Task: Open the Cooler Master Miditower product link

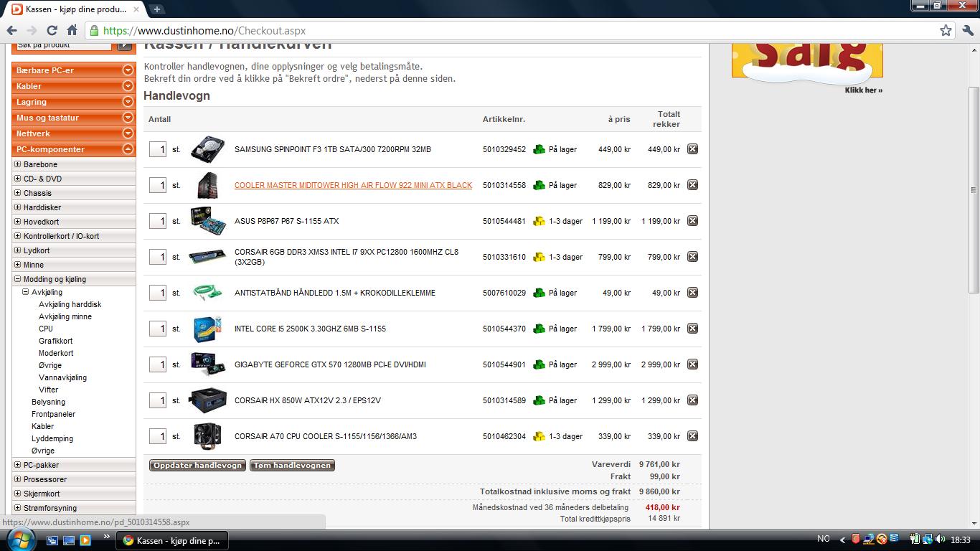Action: pyautogui.click(x=353, y=185)
